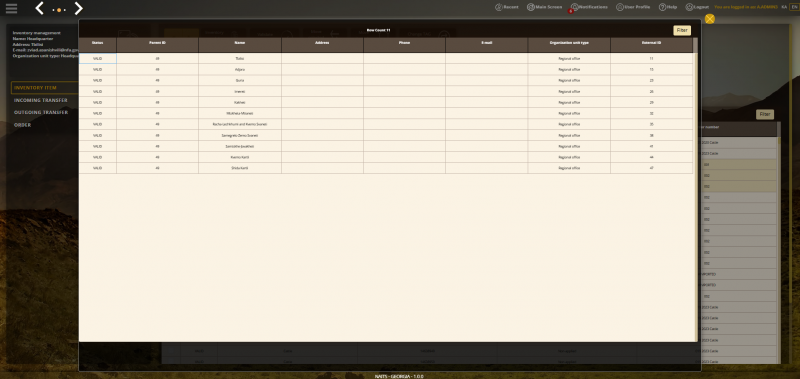
Task: Click popup table vertical scrollbar
Action: tap(695, 189)
